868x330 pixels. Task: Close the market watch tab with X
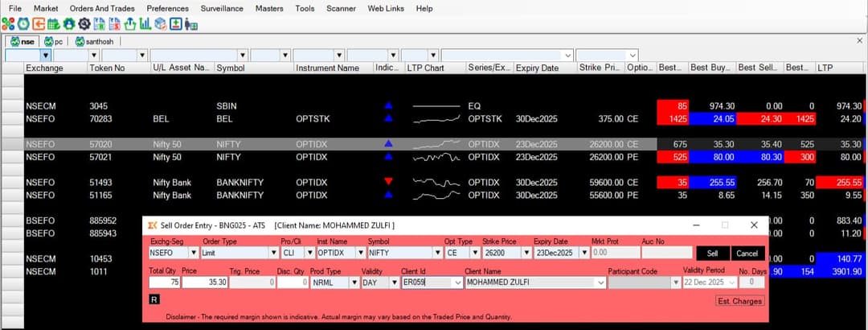click(x=860, y=40)
